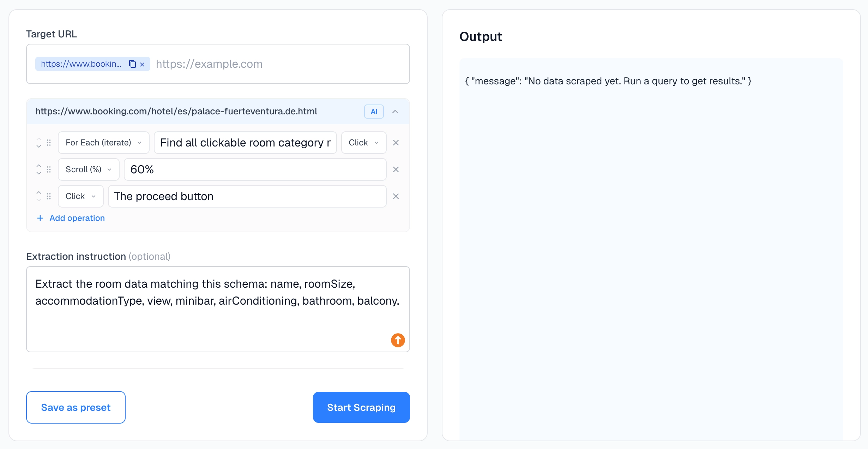This screenshot has width=868, height=449.
Task: Add a new operation
Action: pos(71,218)
